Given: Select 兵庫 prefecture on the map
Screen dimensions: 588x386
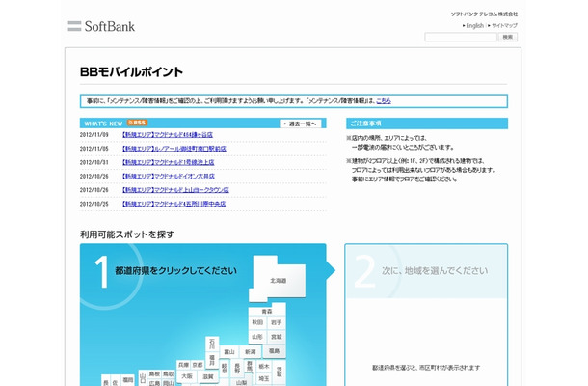Looking at the screenshot, I should (x=183, y=365).
